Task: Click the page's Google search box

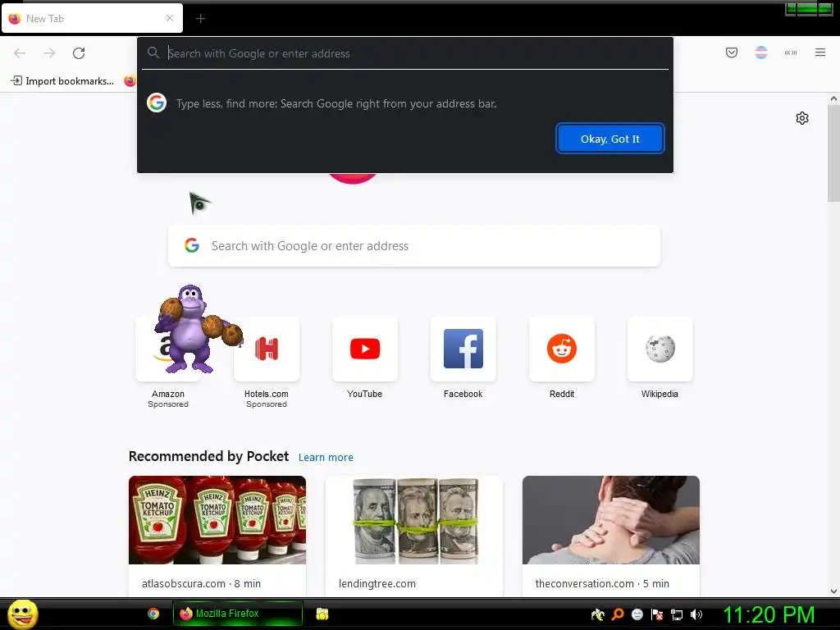Action: pos(414,246)
